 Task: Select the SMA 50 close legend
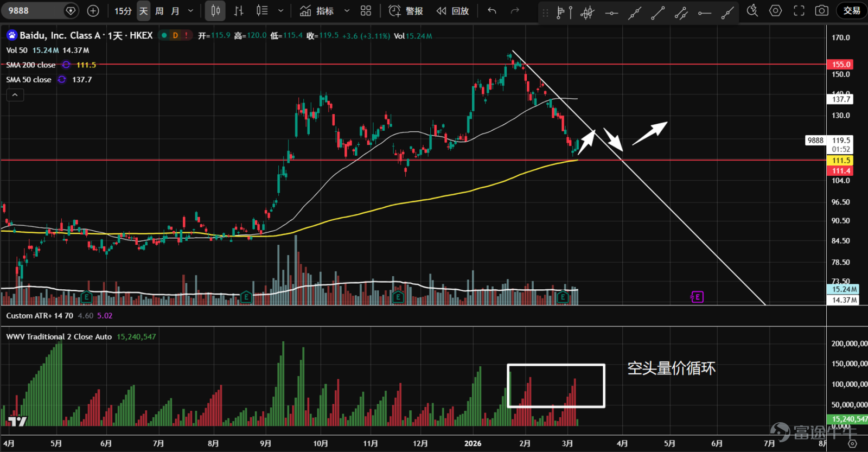coord(29,79)
